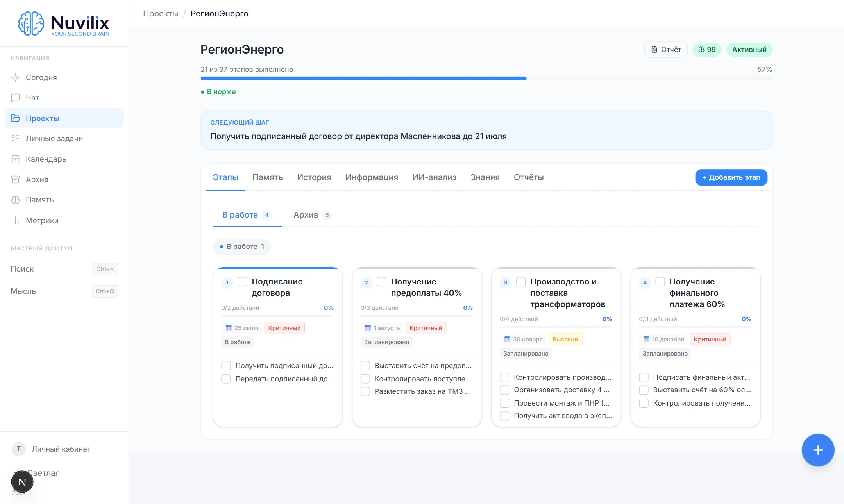Open personal tasks list icon
Screen dimensions: 844x504
pyautogui.click(x=15, y=138)
